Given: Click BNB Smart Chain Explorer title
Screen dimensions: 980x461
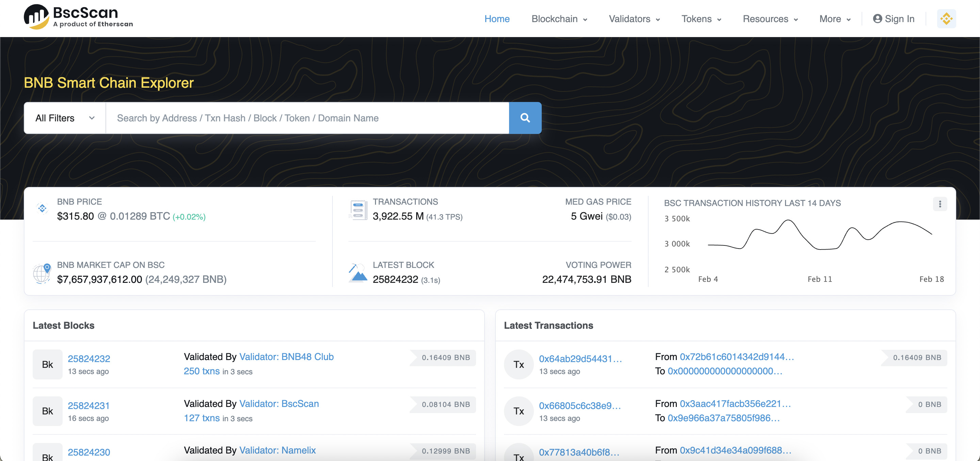Looking at the screenshot, I should 109,83.
